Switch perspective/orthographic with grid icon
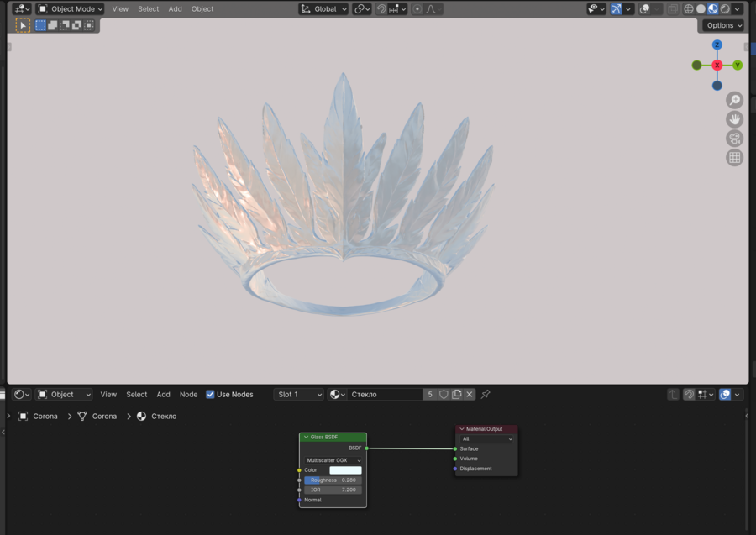Image resolution: width=756 pixels, height=535 pixels. click(x=735, y=158)
